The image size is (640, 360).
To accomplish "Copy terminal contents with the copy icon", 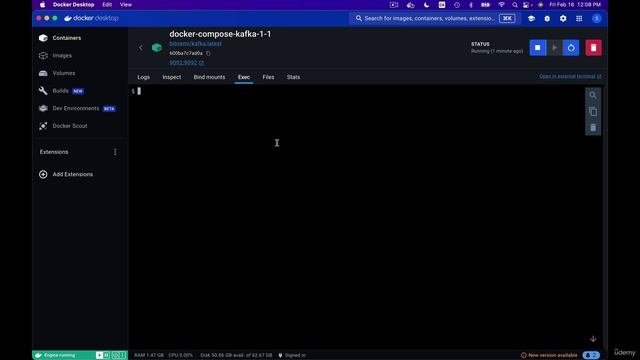I will 593,112.
